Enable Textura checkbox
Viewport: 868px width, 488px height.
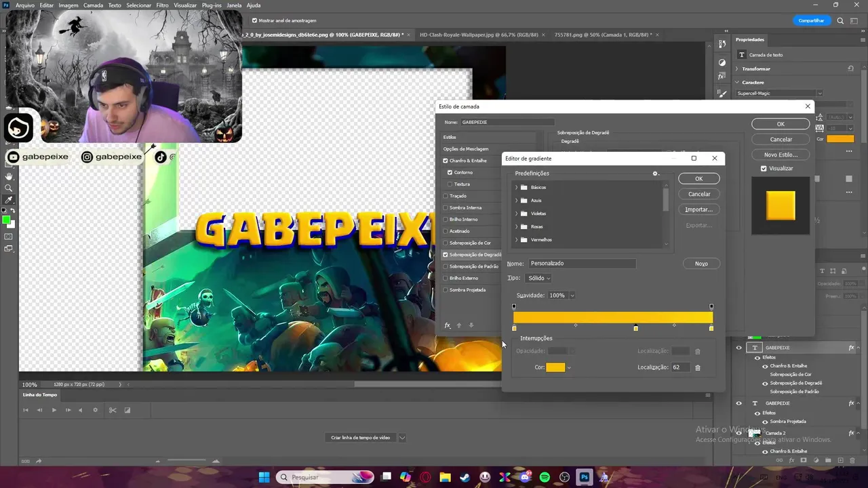[x=450, y=184]
